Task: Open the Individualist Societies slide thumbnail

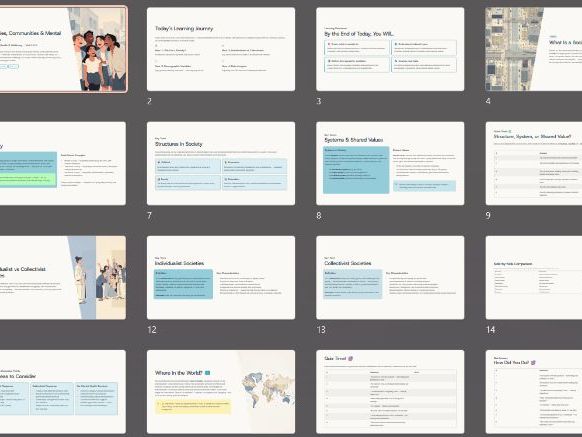Action: [x=221, y=278]
